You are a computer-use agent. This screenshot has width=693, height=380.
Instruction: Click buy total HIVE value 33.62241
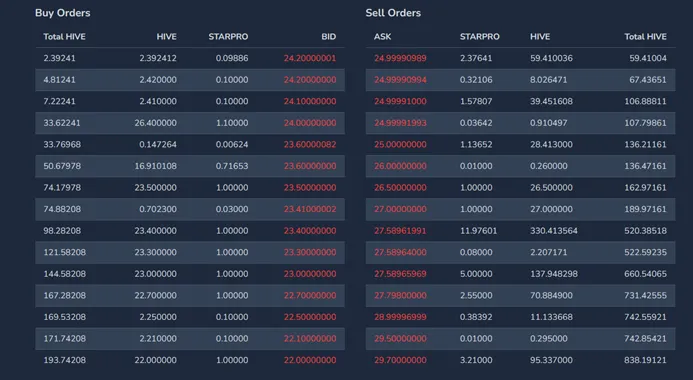click(x=62, y=123)
